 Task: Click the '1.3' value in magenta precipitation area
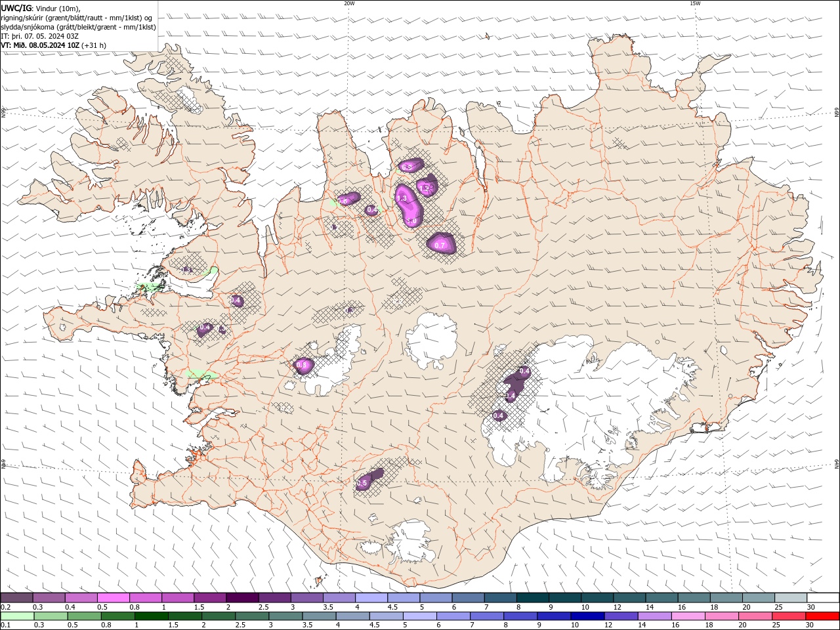tap(402, 198)
